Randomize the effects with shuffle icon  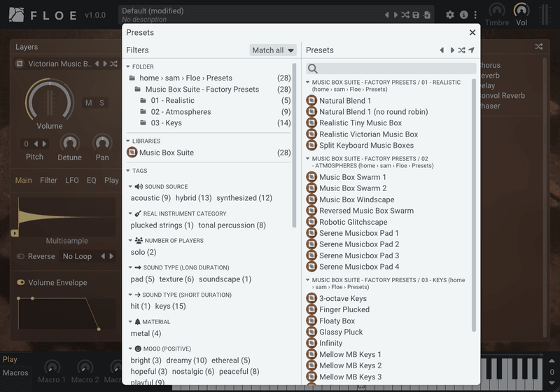tap(538, 47)
